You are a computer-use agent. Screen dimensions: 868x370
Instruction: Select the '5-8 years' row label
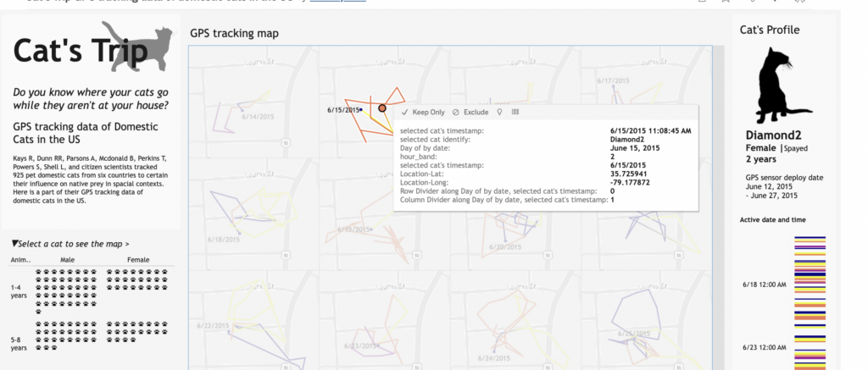[x=19, y=344]
